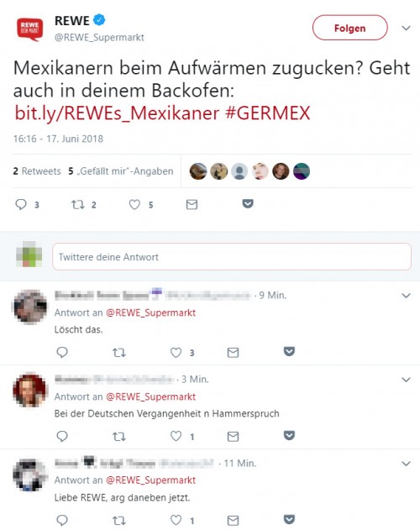Open the chevron menu beside Folgen
The width and height of the screenshot is (420, 530).
click(406, 28)
